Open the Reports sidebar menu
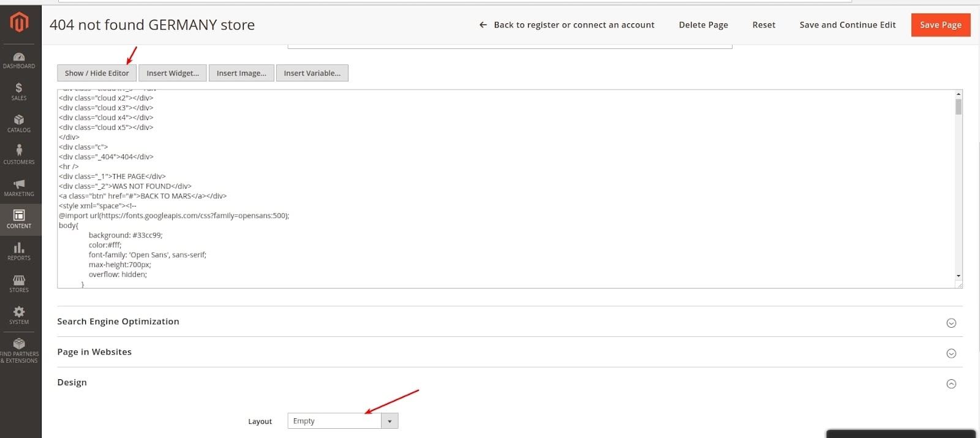 click(x=19, y=251)
